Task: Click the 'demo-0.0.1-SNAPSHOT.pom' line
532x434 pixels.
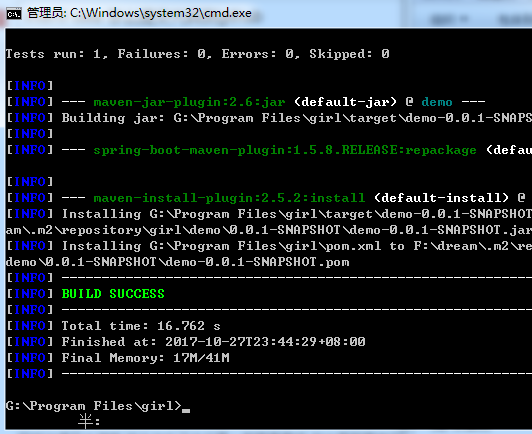Action: (x=177, y=262)
